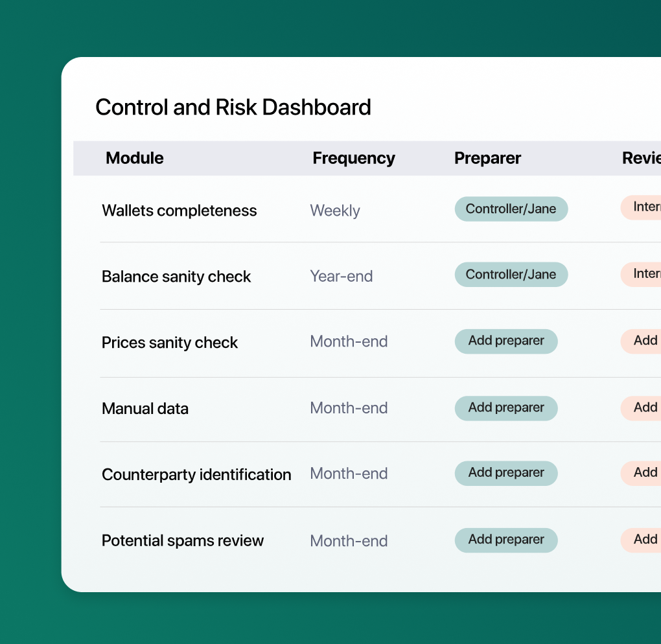
Task: Add reviewer for Prices sanity check
Action: [641, 341]
